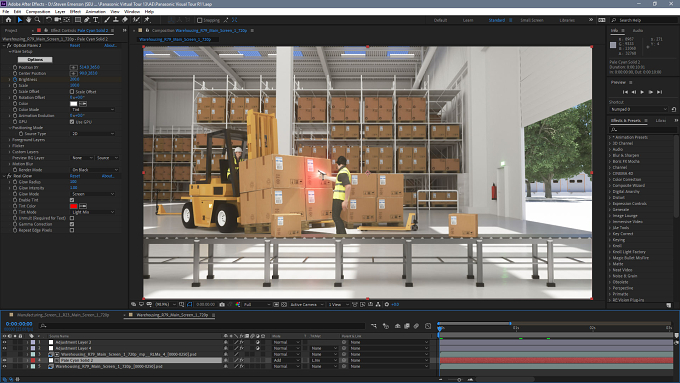Enable Unmult (Required for Text) checkbox

click(x=72, y=218)
